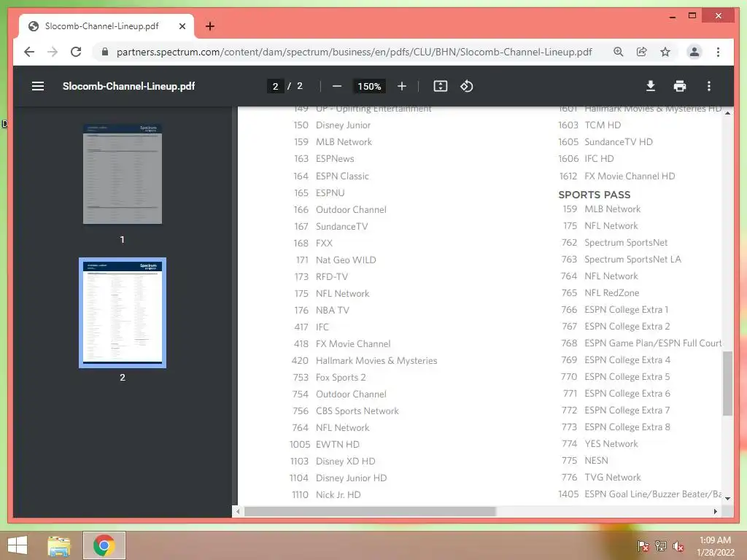Click the 776 TVG Network row
This screenshot has height=560, width=747.
click(601, 477)
